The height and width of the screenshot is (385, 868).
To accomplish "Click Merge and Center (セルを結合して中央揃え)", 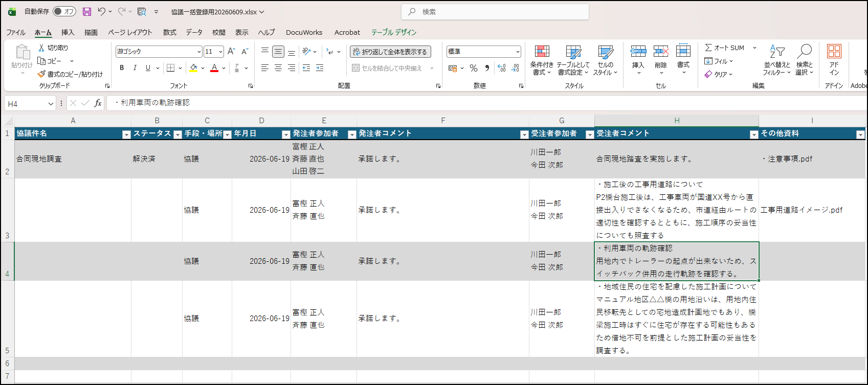I will [387, 68].
